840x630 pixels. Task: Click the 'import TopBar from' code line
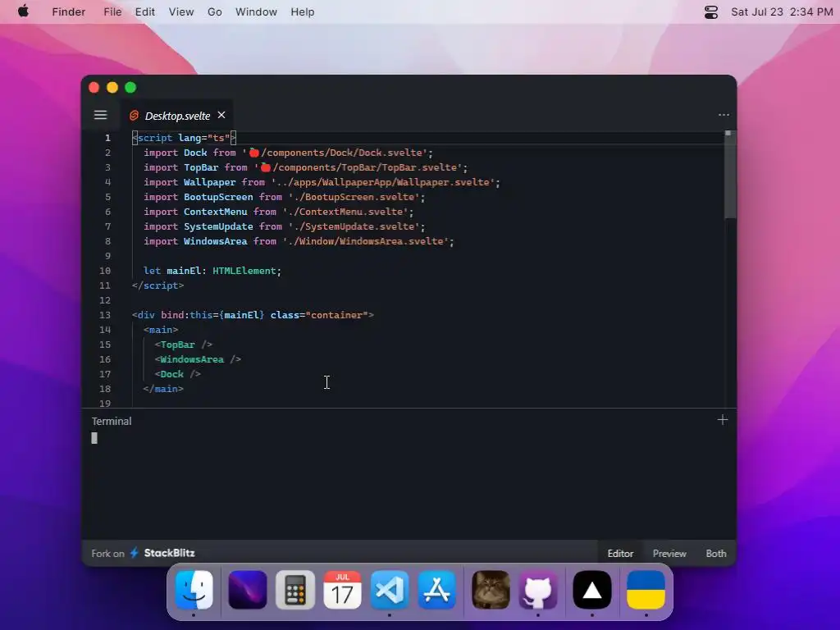305,167
